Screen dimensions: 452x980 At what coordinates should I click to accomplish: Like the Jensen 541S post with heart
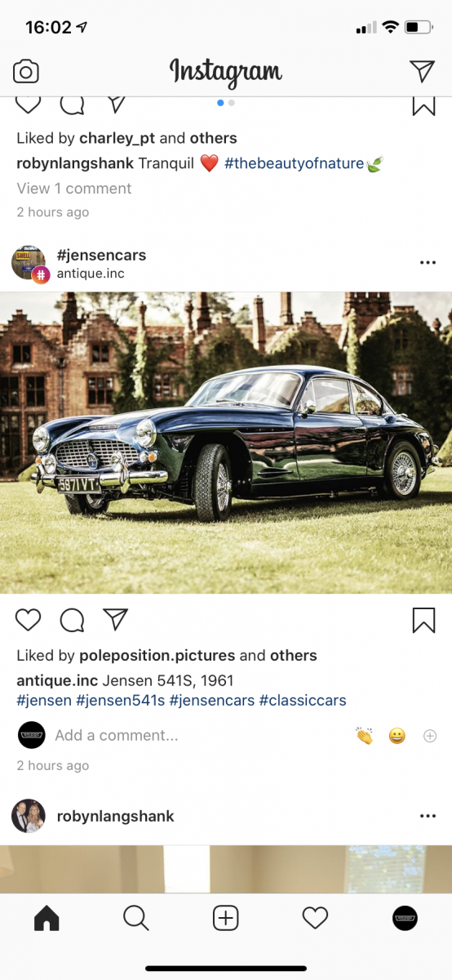click(29, 621)
